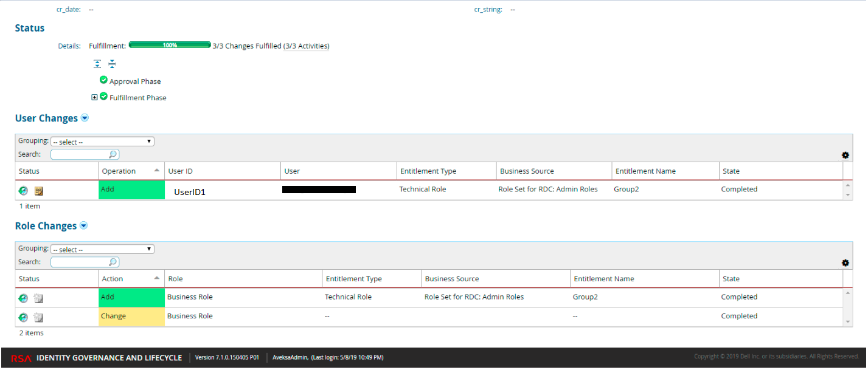Screen dimensions: 868x370
Task: Click the gear settings icon in Role Changes table
Action: (x=845, y=262)
